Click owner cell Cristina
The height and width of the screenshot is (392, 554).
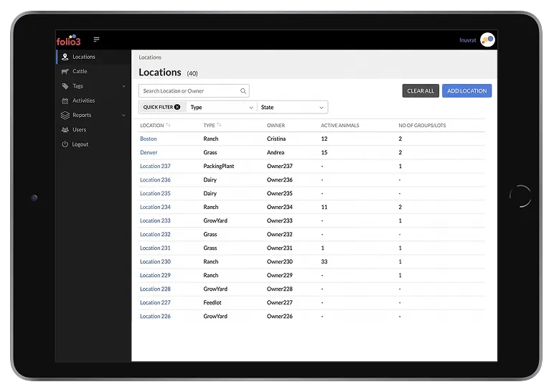coord(276,139)
